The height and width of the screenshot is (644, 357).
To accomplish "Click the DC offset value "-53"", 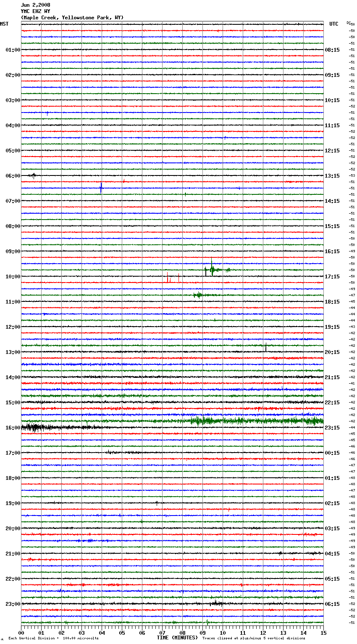I will (x=352, y=176).
